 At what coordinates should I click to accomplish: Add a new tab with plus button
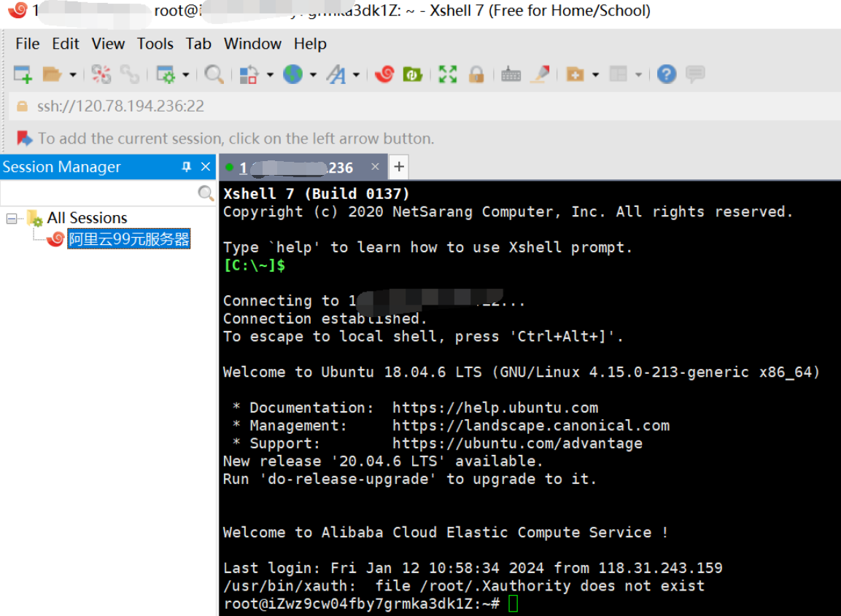click(398, 167)
